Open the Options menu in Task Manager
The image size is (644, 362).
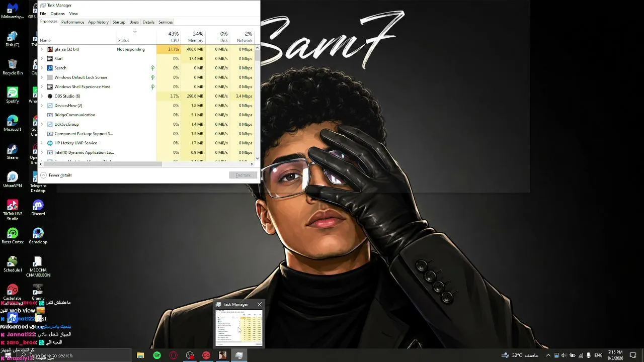(57, 14)
